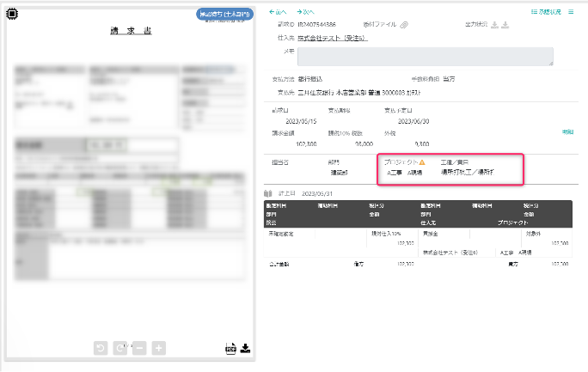Rotate the invoice preview counter-clockwise
Viewport: 588px width, 372px height.
click(x=101, y=348)
